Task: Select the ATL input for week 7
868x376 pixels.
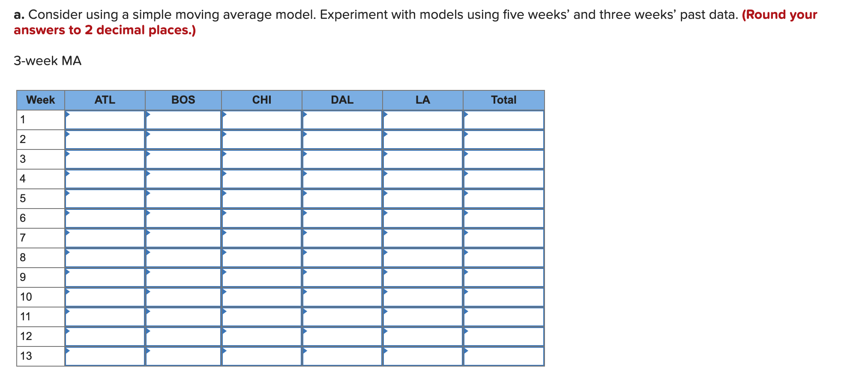Action: pyautogui.click(x=105, y=238)
